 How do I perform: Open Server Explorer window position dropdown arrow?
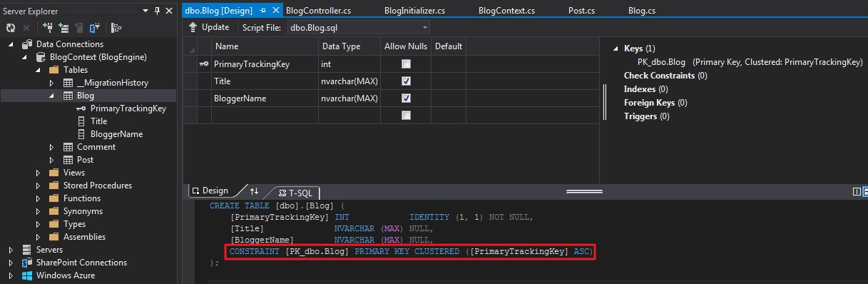145,11
